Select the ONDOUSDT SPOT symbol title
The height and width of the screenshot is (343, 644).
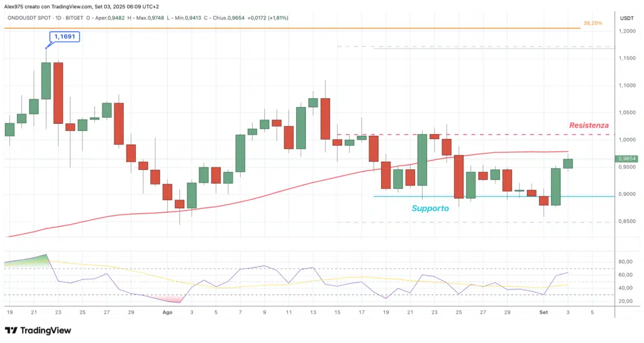tap(31, 18)
